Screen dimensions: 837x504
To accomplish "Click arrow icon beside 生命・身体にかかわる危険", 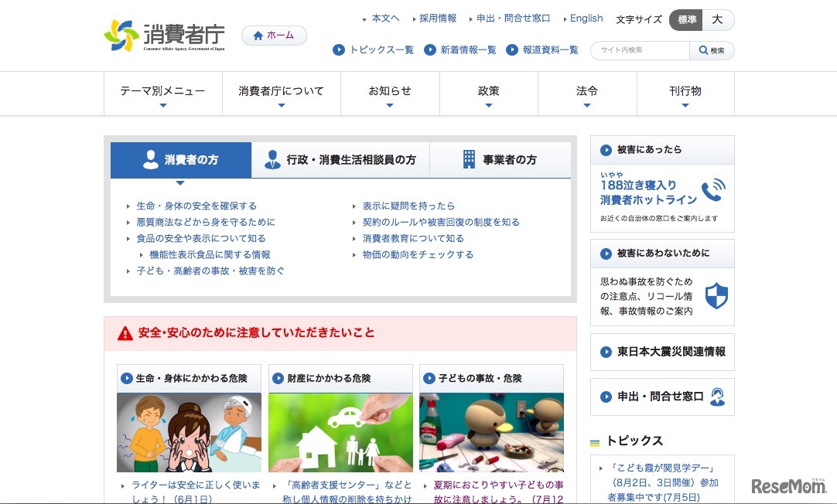I will (x=127, y=379).
